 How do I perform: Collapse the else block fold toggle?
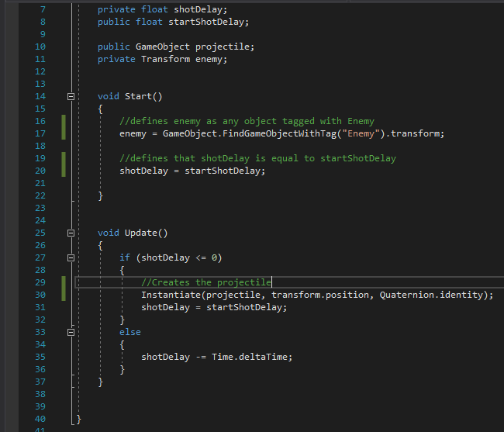pyautogui.click(x=71, y=332)
